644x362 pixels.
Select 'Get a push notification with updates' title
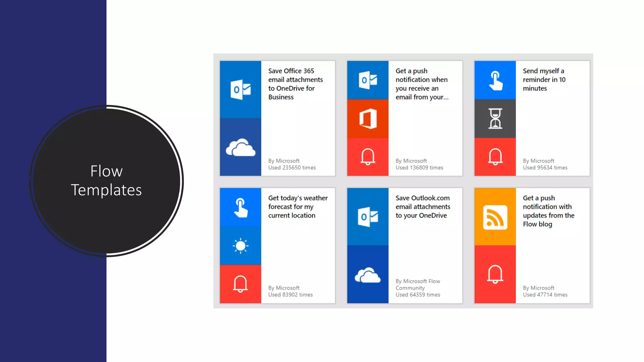(548, 211)
